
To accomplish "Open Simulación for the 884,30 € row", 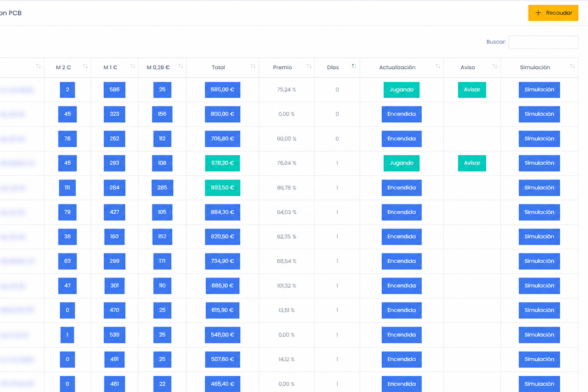I will pos(539,212).
